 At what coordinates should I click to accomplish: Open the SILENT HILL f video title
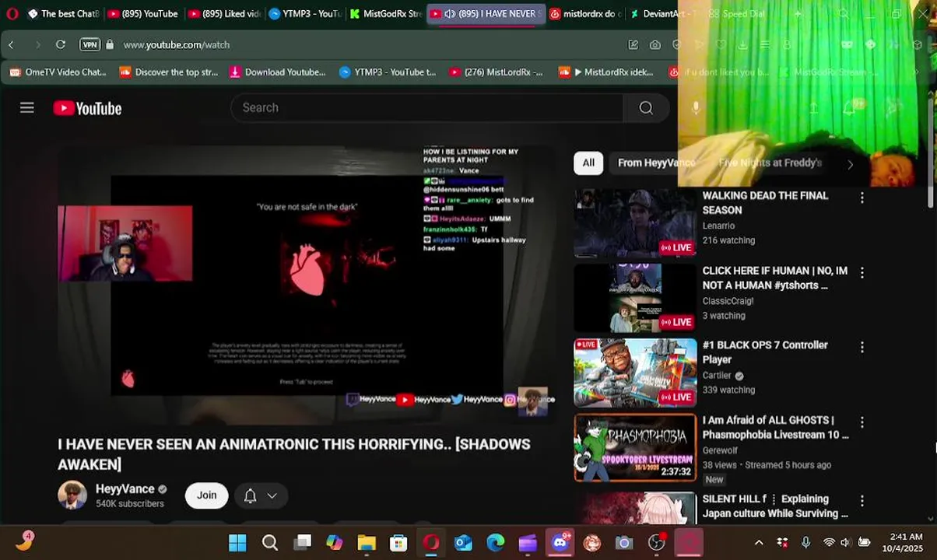pyautogui.click(x=775, y=506)
